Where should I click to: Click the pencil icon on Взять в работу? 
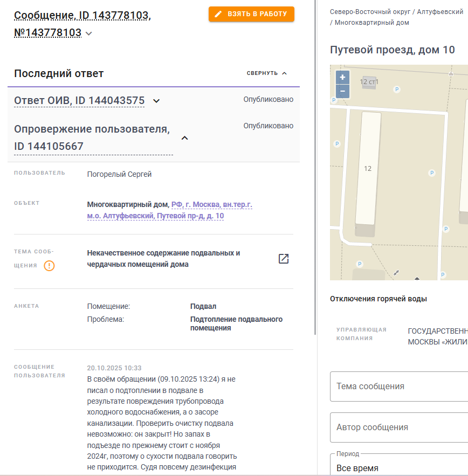tap(218, 14)
